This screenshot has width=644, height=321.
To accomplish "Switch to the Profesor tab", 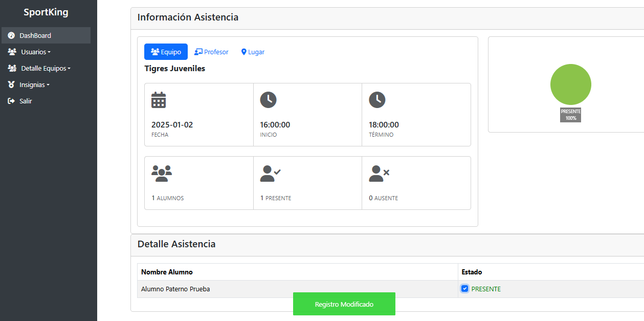I will click(211, 52).
